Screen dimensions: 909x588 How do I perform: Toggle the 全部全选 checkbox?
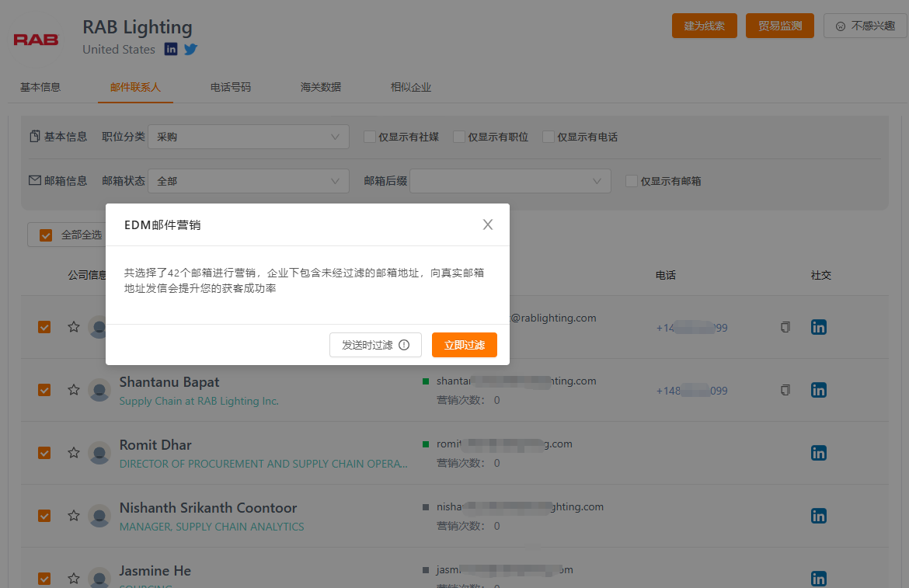pyautogui.click(x=45, y=235)
